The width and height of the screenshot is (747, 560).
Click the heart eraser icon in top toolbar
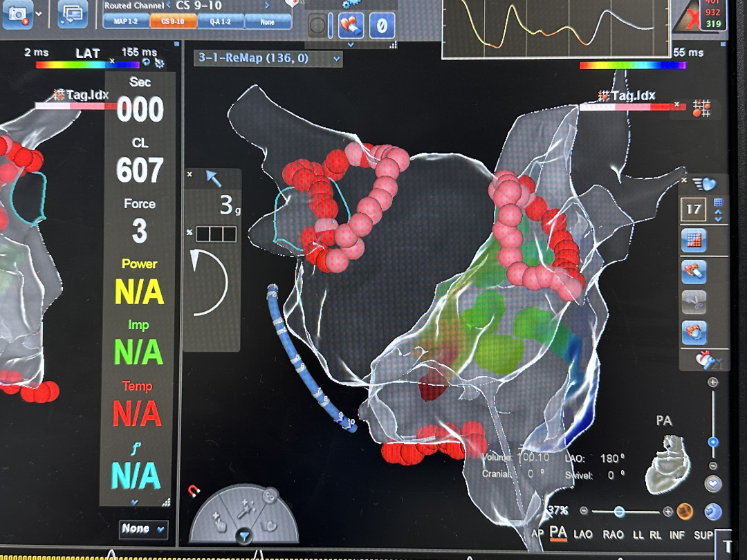pos(351,26)
